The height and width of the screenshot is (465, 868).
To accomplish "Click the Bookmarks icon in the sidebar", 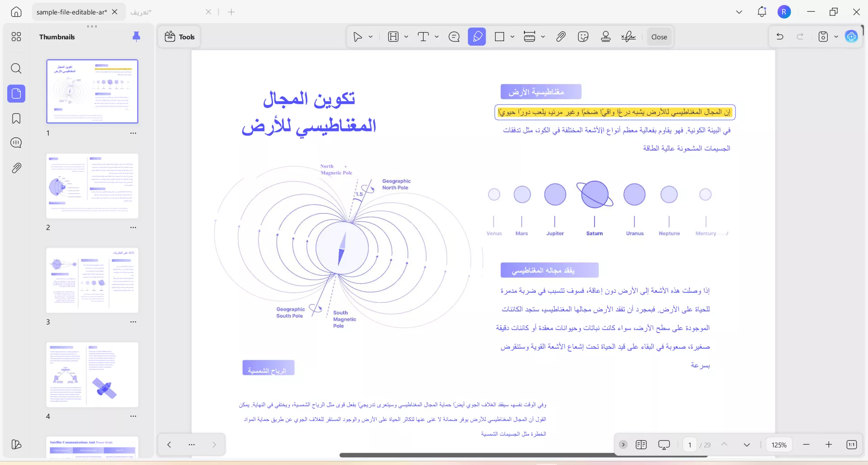I will tap(16, 118).
